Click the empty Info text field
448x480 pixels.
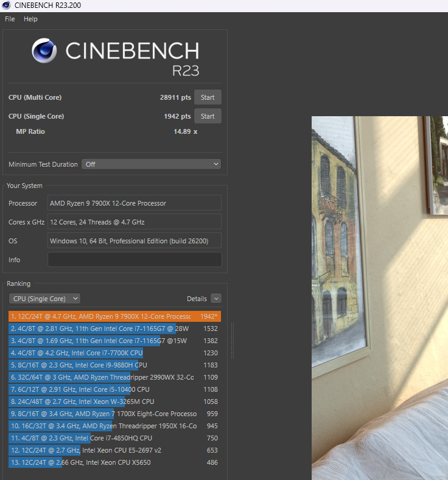pyautogui.click(x=135, y=260)
